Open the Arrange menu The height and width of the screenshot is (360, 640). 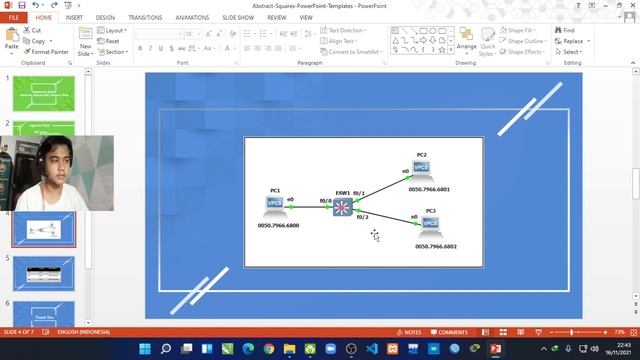click(x=467, y=40)
